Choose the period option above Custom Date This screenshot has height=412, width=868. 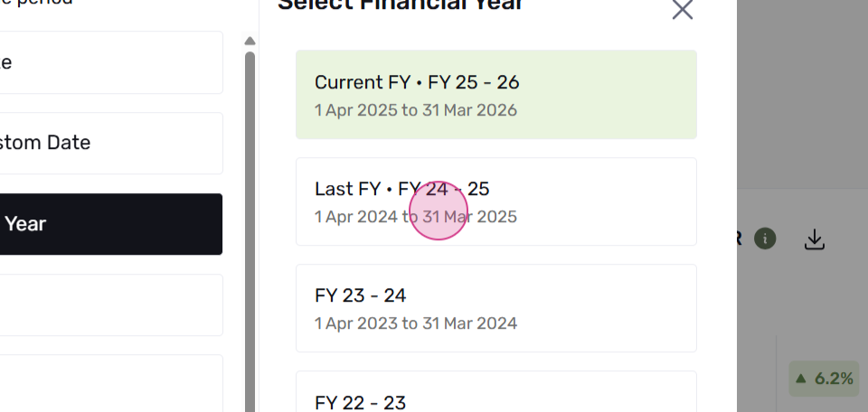[x=110, y=62]
